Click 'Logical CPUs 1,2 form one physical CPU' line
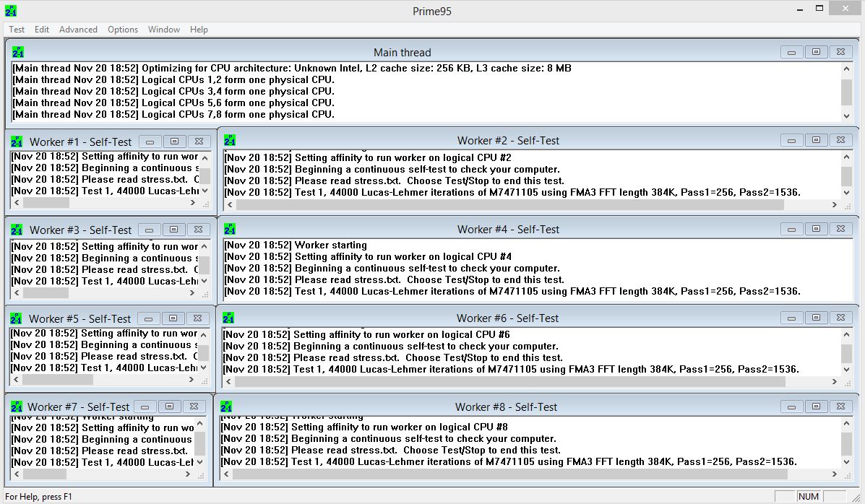Screen dimensions: 865x504 tap(173, 79)
